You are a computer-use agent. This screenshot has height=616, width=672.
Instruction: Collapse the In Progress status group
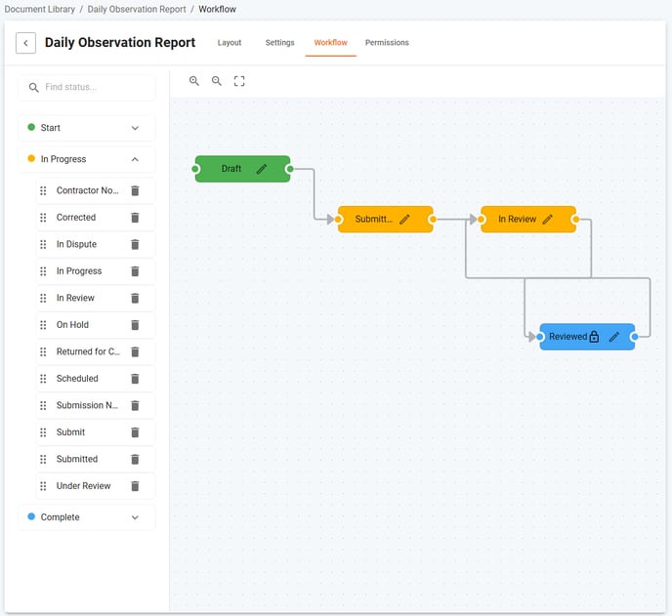(135, 159)
